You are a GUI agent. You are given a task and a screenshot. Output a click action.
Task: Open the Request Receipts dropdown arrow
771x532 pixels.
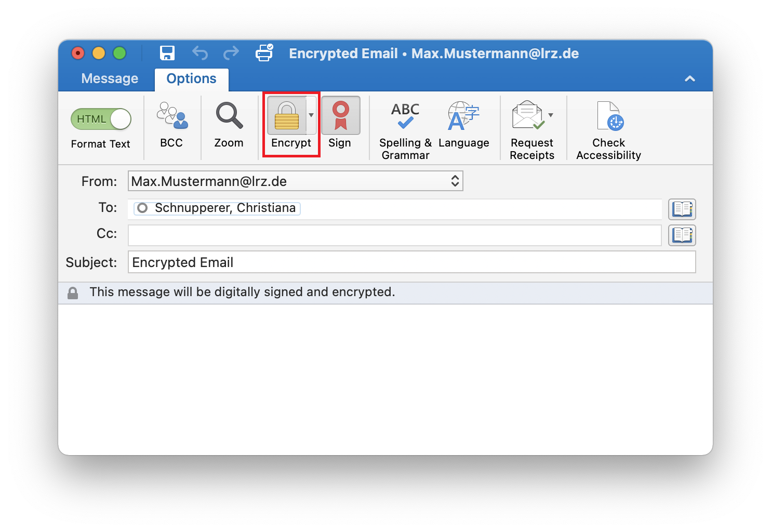click(550, 115)
